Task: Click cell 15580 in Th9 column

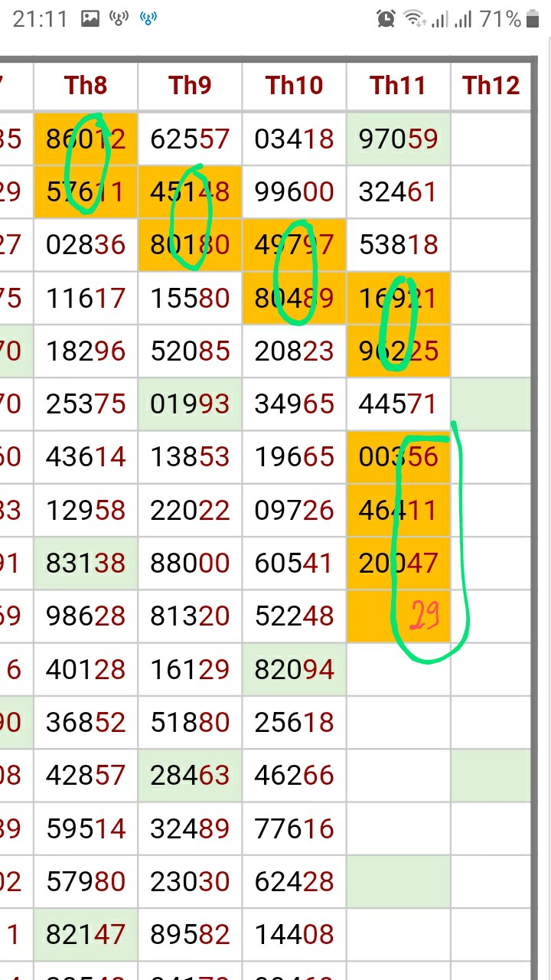Action: click(190, 298)
